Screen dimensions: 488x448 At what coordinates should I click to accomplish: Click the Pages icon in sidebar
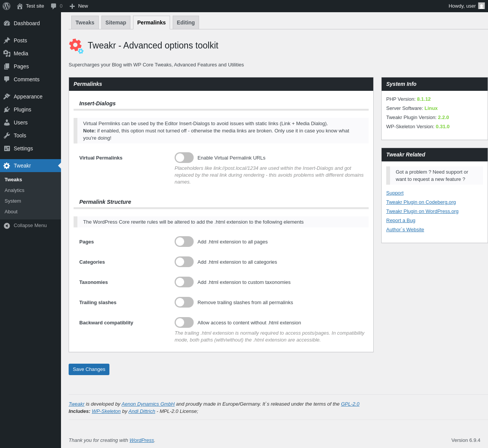pos(7,66)
